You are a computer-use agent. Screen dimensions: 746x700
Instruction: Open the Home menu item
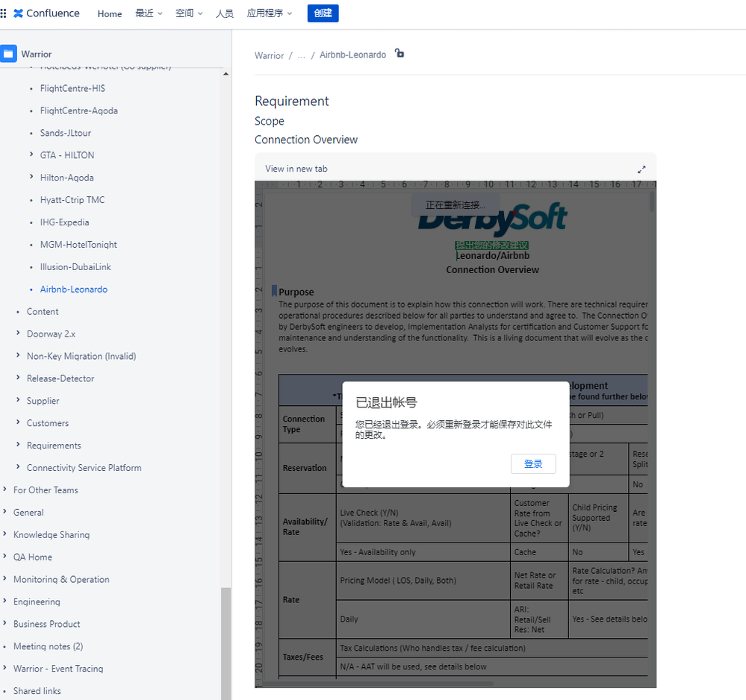[x=110, y=13]
